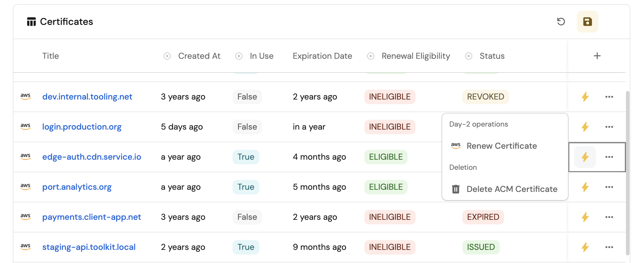
Task: Click lightning action icon for login.production.org
Action: 585,127
